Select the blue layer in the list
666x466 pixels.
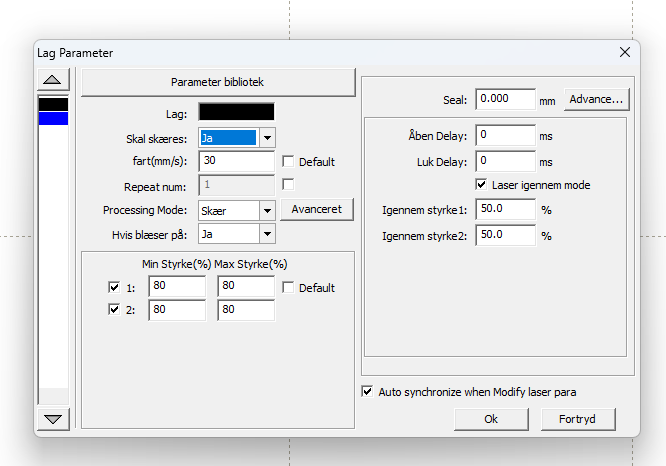54,119
